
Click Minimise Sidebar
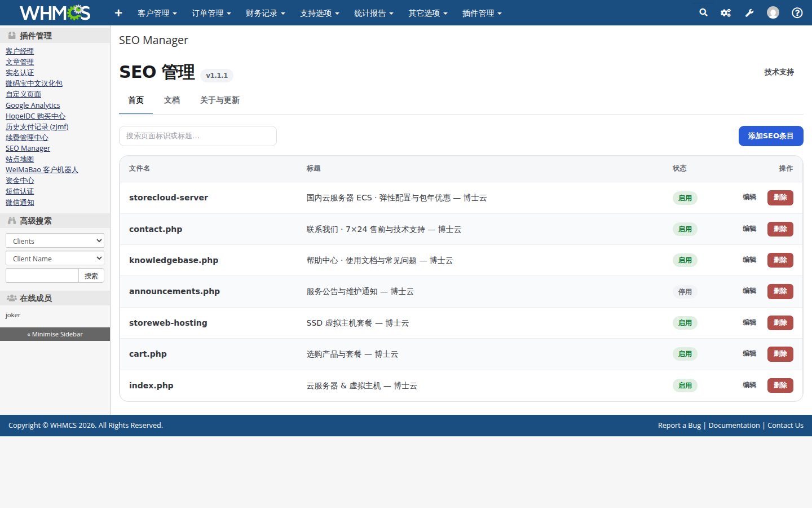pos(55,334)
